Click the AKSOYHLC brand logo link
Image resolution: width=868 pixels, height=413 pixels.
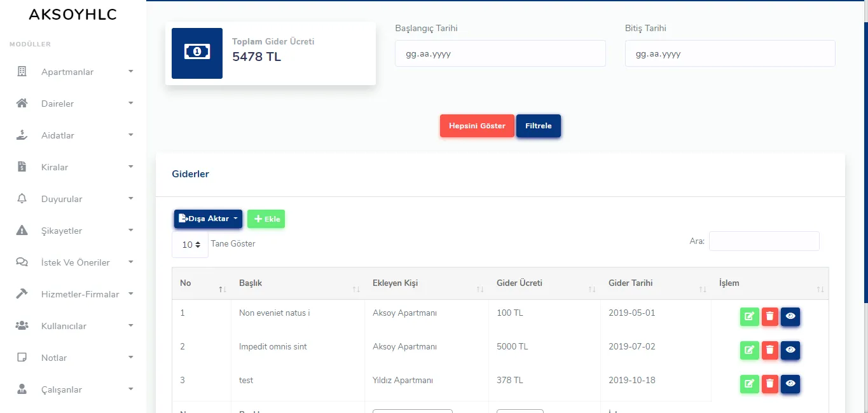(x=73, y=15)
